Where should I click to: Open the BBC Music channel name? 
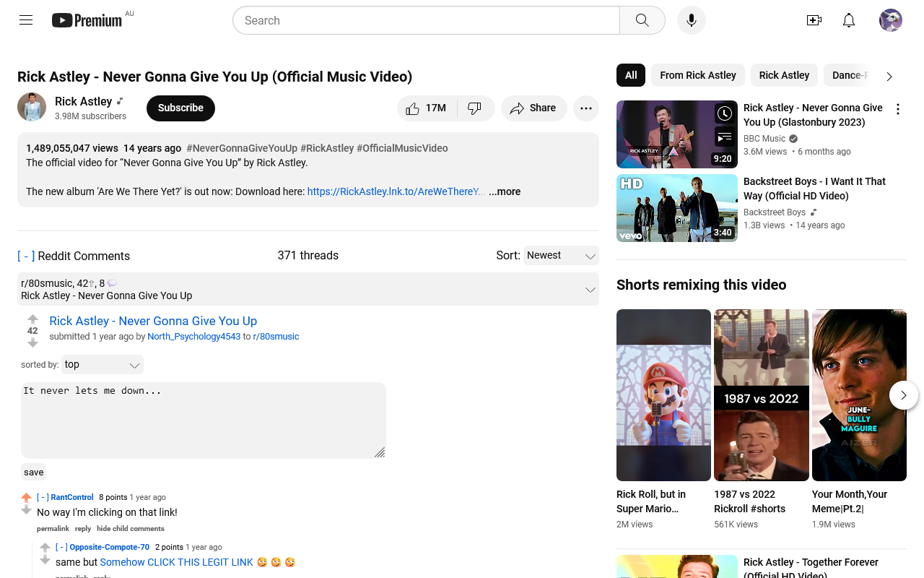point(764,139)
